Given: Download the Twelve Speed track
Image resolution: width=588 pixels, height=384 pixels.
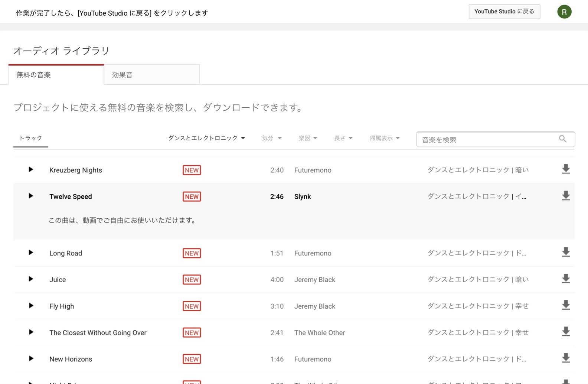Looking at the screenshot, I should pos(565,196).
